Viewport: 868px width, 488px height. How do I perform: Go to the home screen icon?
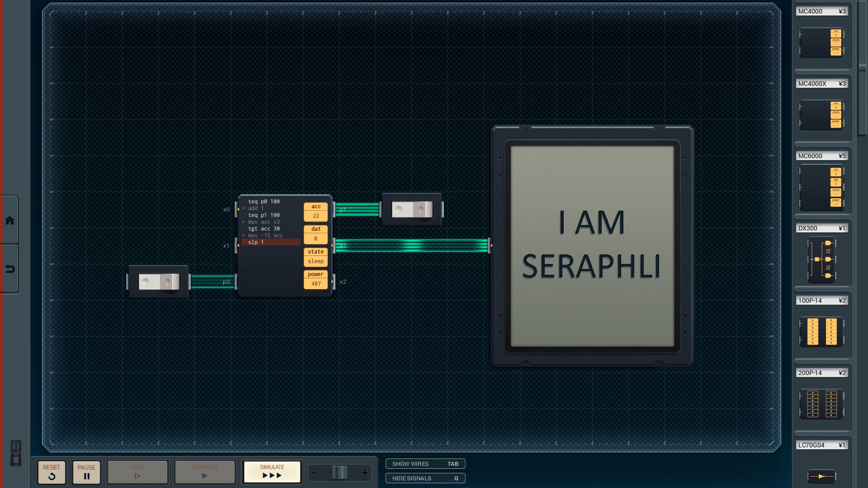click(x=9, y=221)
